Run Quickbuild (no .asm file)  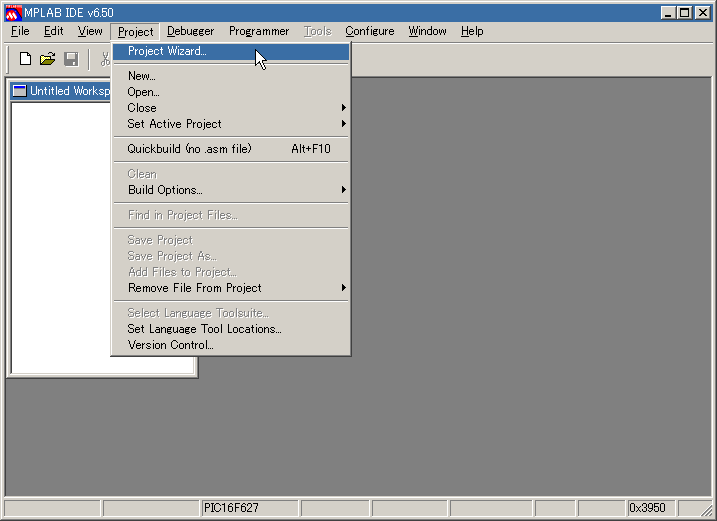tap(231, 149)
